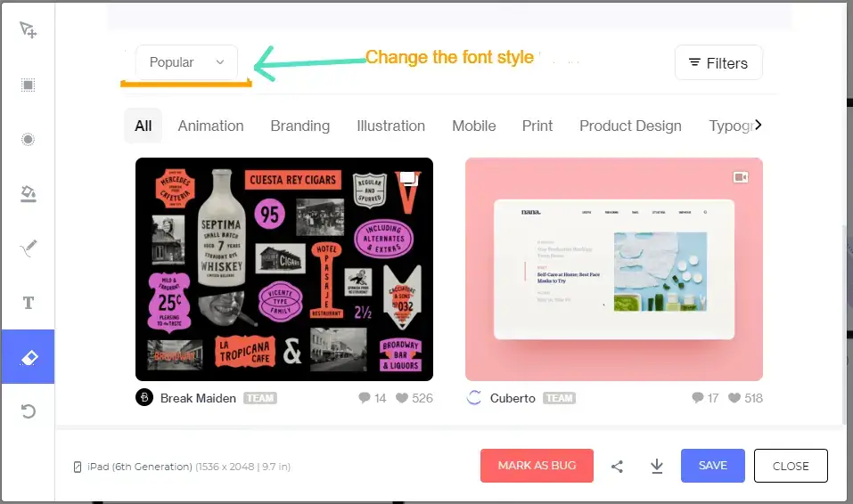
Task: Activate the Eraser tool
Action: 28,357
